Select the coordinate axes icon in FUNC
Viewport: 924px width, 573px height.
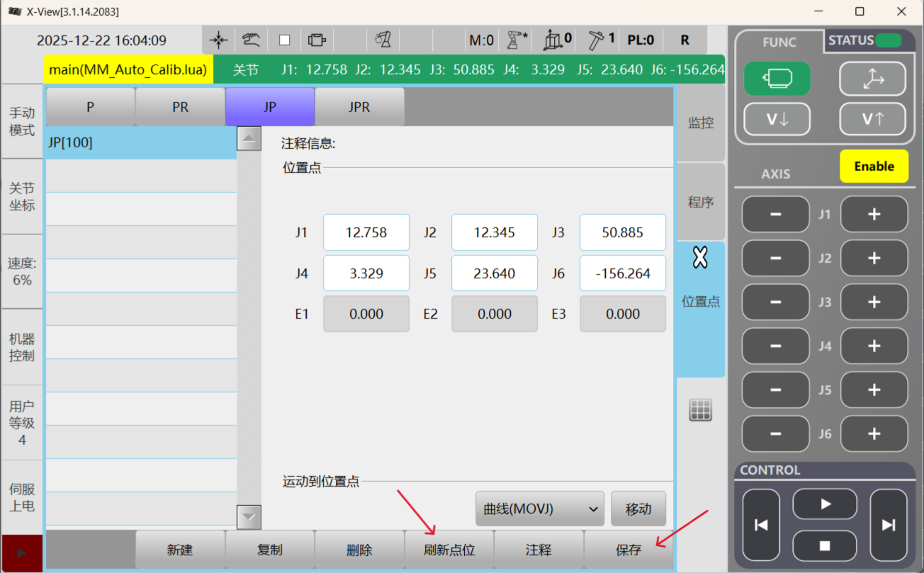pyautogui.click(x=872, y=79)
